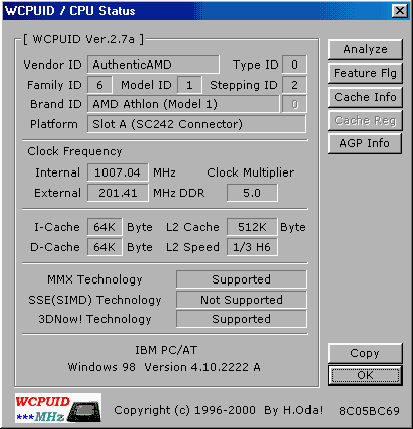Close the WCPUID CPU Status window
Viewport: 413px width, 429px height.
click(x=400, y=11)
